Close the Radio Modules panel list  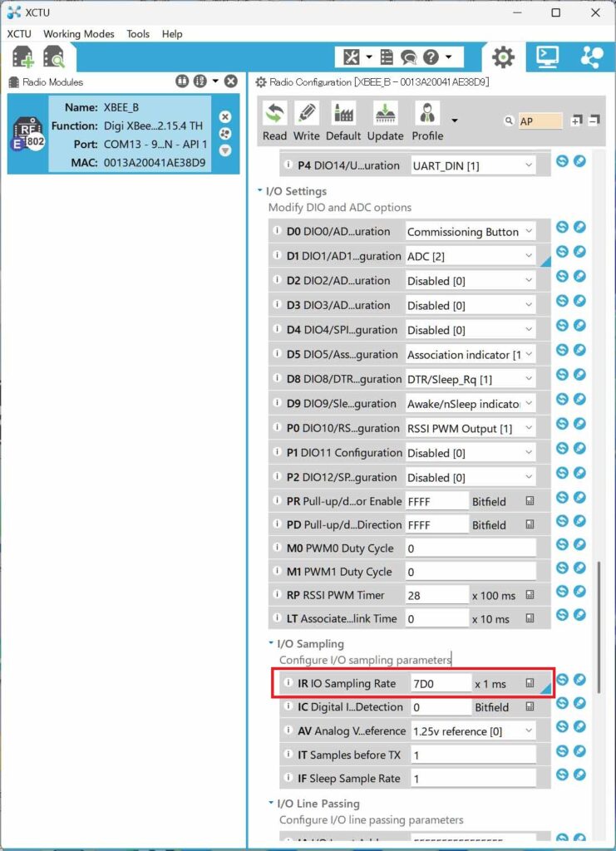(x=231, y=81)
